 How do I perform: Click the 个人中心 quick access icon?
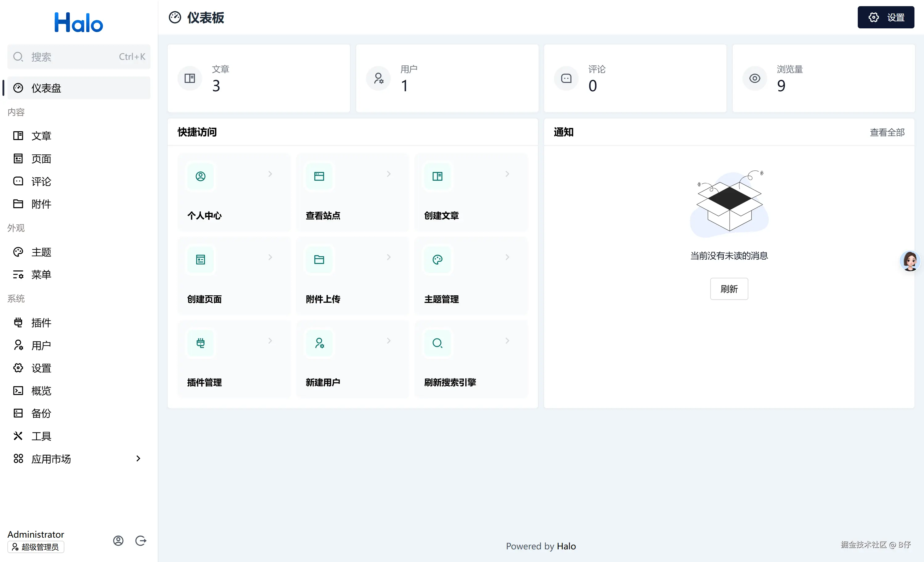coord(201,176)
